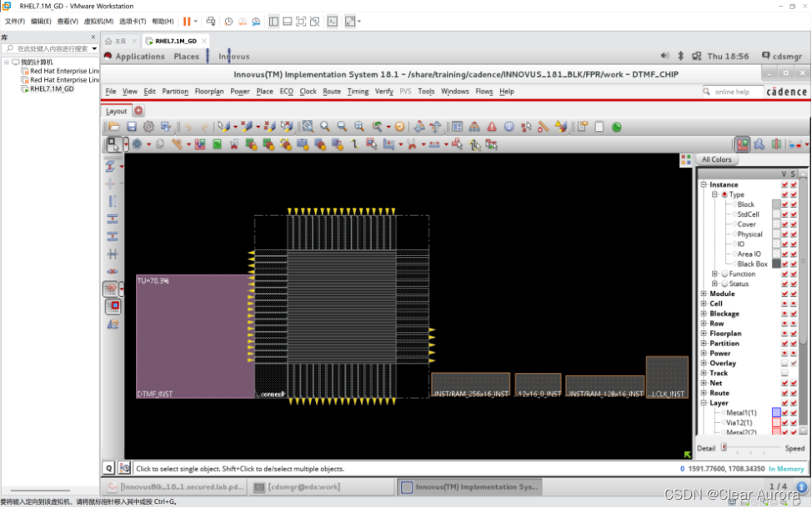The height and width of the screenshot is (508, 812).
Task: Click Black Box dark color swatch
Action: 776,264
